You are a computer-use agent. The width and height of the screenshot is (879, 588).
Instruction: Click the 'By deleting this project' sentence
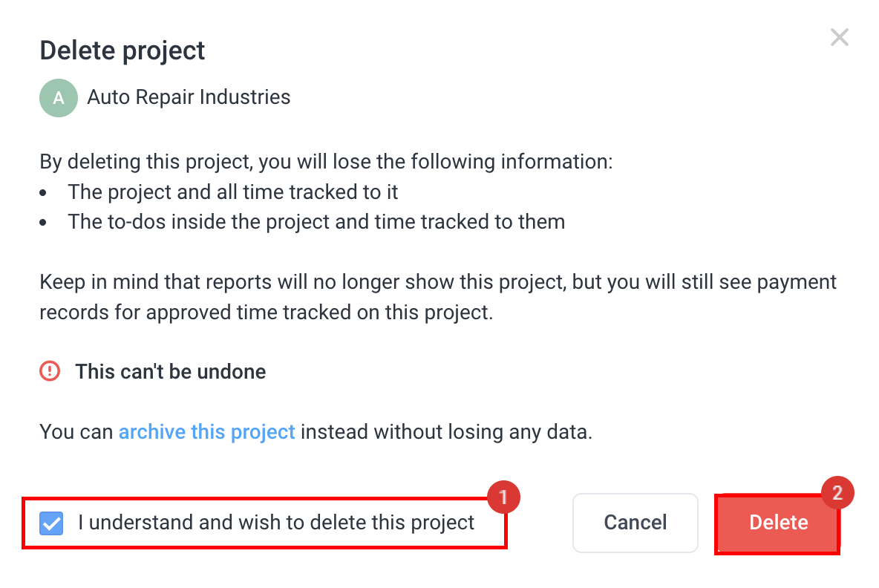pyautogui.click(x=326, y=162)
